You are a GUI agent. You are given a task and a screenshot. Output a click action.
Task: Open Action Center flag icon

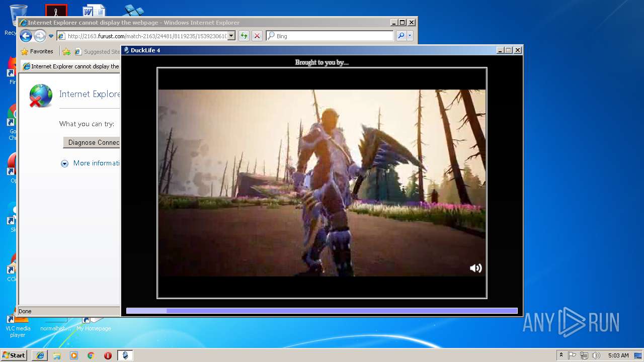572,355
